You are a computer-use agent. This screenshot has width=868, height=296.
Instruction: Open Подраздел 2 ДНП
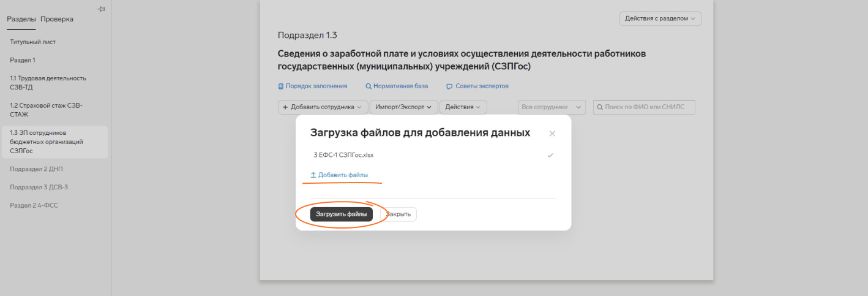click(x=36, y=169)
